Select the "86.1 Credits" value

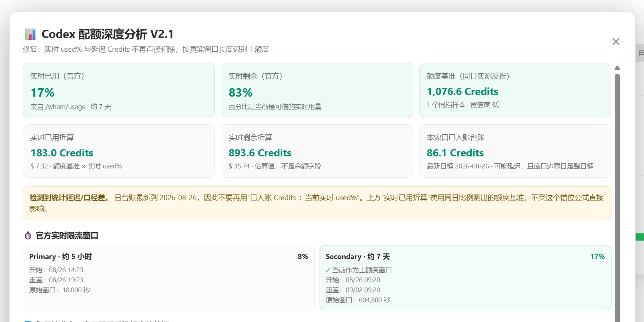[x=455, y=153]
